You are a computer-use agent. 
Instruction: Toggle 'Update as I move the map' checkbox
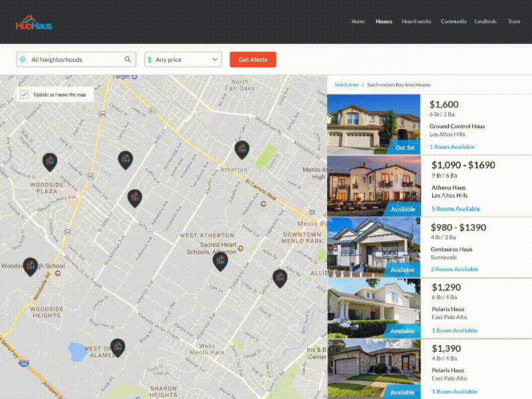point(25,94)
